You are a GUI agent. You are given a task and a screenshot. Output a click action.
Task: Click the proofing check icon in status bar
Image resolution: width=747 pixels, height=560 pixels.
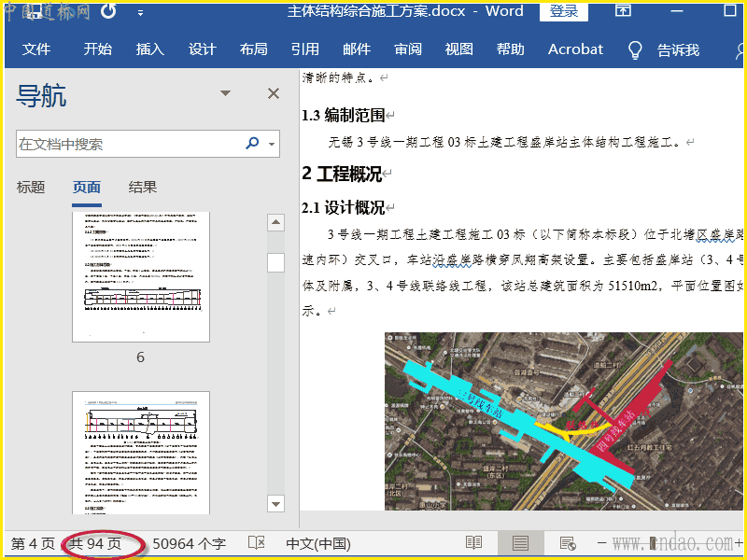(x=257, y=543)
